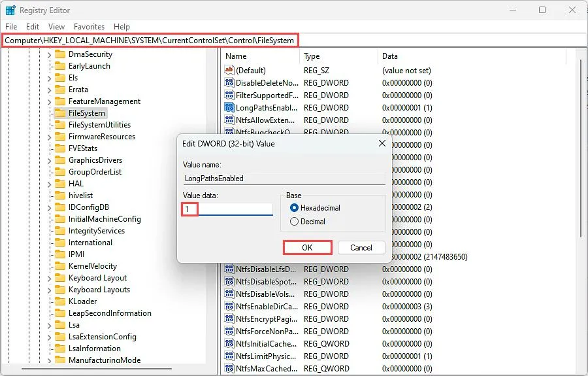The image size is (588, 376).
Task: Expand the Errata tree node
Action: click(49, 90)
